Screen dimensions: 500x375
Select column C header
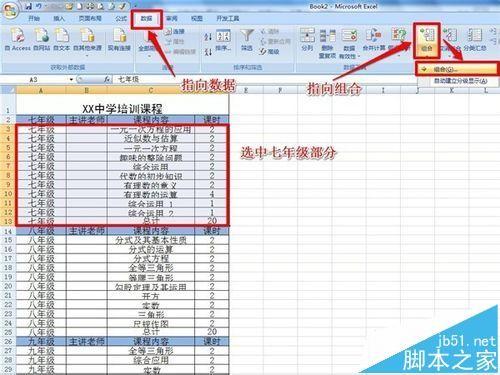click(151, 90)
